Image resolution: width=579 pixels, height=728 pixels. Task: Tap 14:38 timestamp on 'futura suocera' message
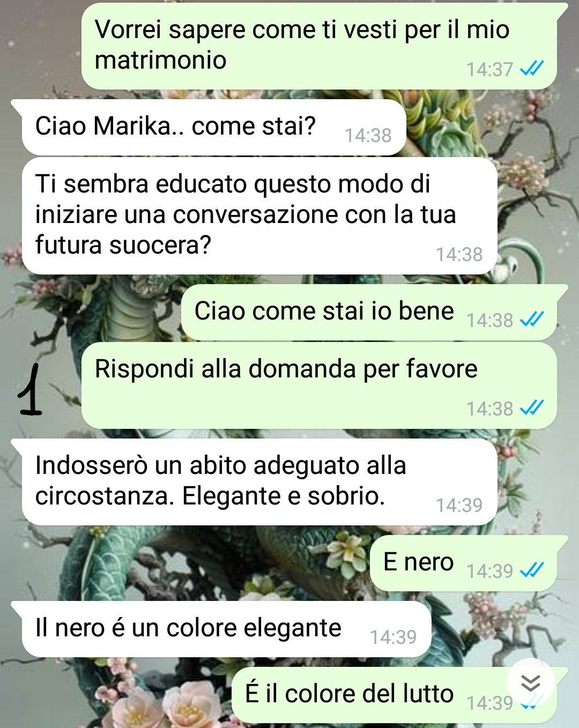point(459,255)
